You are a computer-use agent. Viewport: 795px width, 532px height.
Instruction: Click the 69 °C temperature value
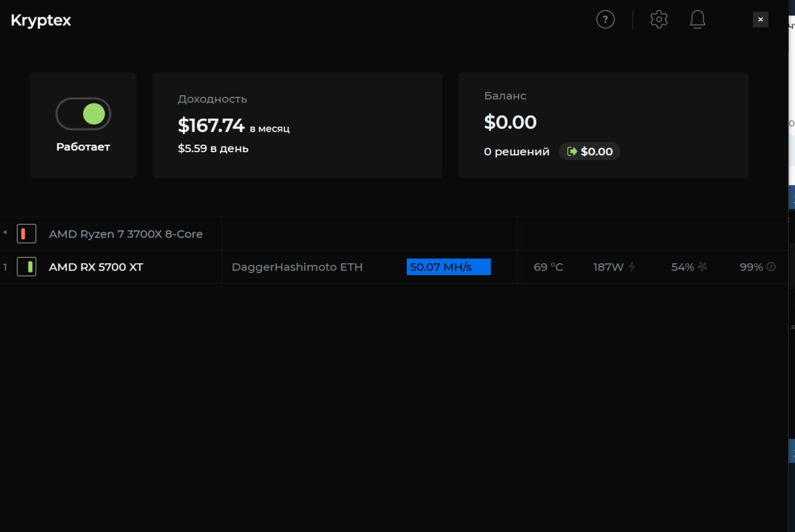pos(548,267)
